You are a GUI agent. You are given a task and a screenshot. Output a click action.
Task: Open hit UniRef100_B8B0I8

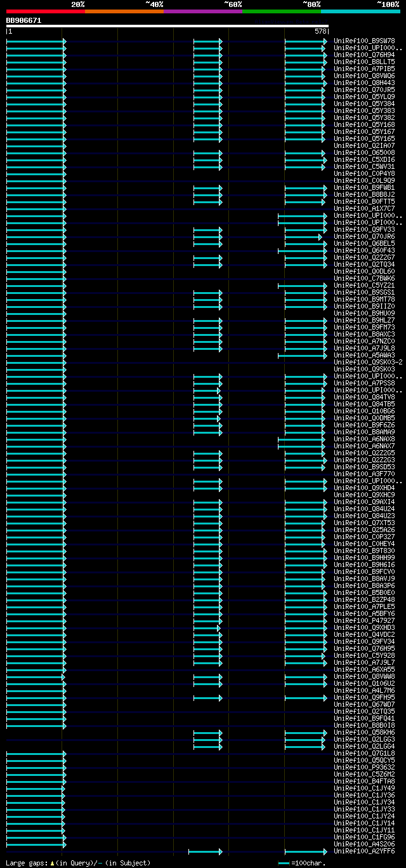coord(364,726)
